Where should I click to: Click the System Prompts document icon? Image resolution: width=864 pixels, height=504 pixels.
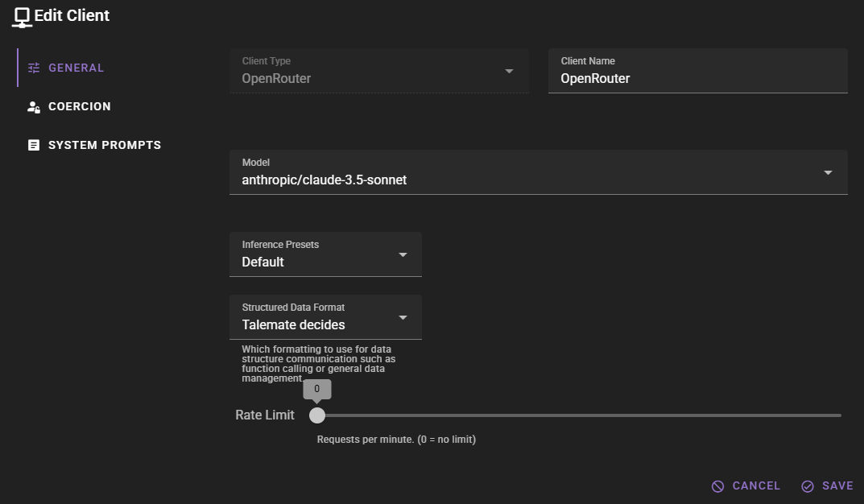[x=34, y=146]
